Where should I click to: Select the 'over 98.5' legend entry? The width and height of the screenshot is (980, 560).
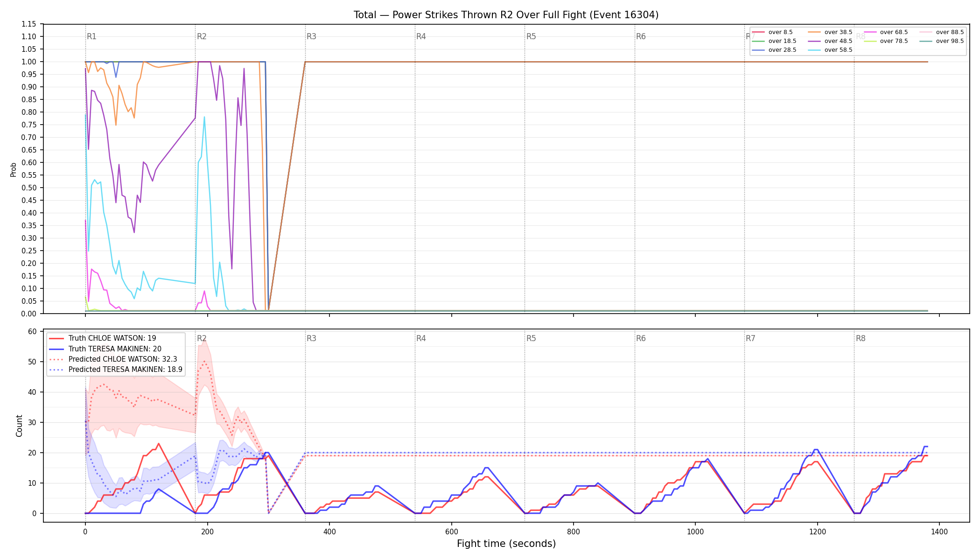942,41
